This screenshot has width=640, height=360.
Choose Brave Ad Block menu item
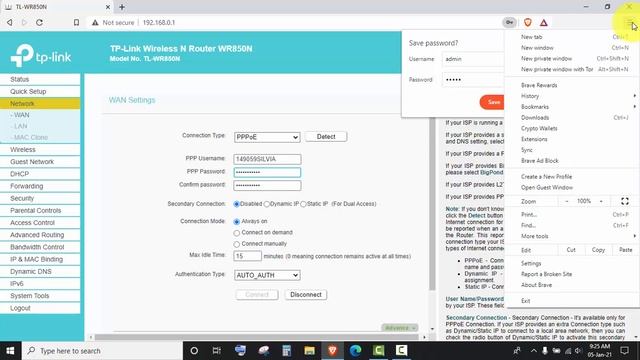click(x=540, y=161)
